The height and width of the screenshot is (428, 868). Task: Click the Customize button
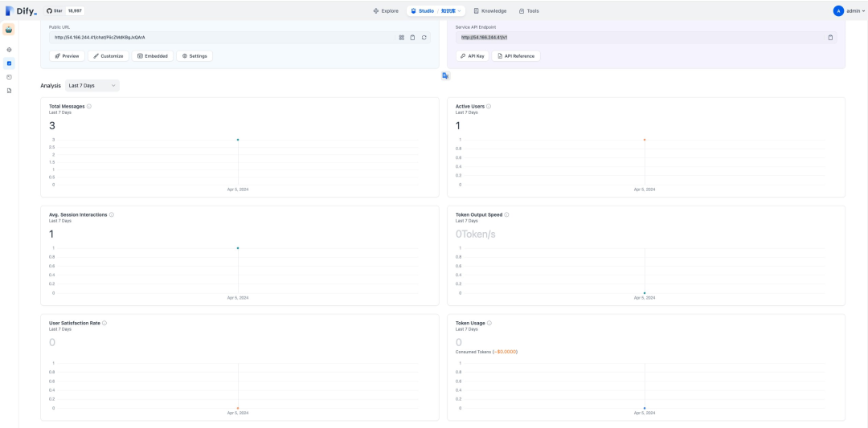click(x=108, y=56)
